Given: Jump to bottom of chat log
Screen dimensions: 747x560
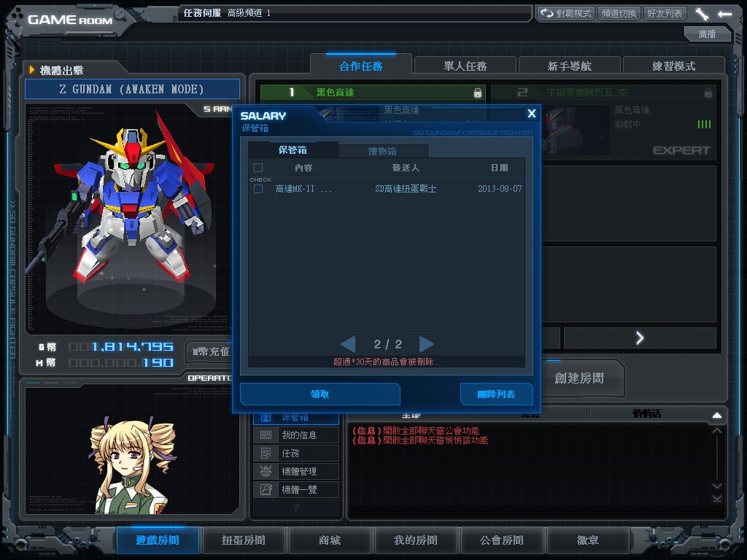Looking at the screenshot, I should (716, 498).
